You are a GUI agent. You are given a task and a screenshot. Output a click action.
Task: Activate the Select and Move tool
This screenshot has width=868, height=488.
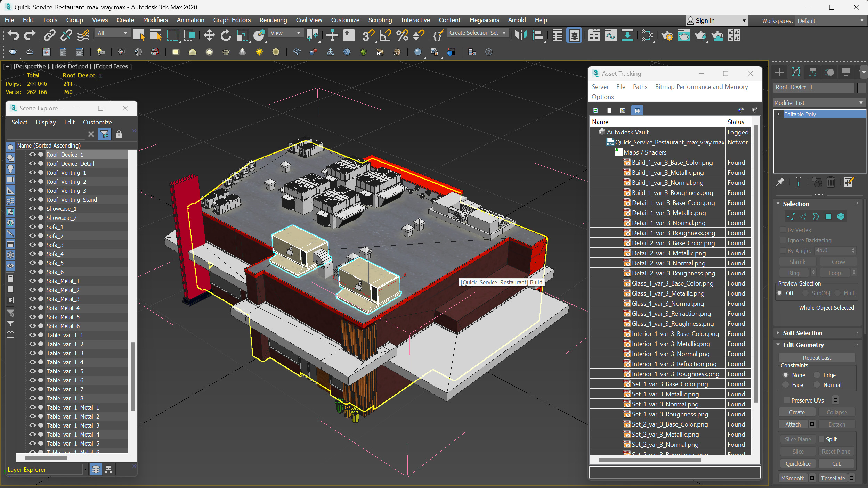click(209, 35)
